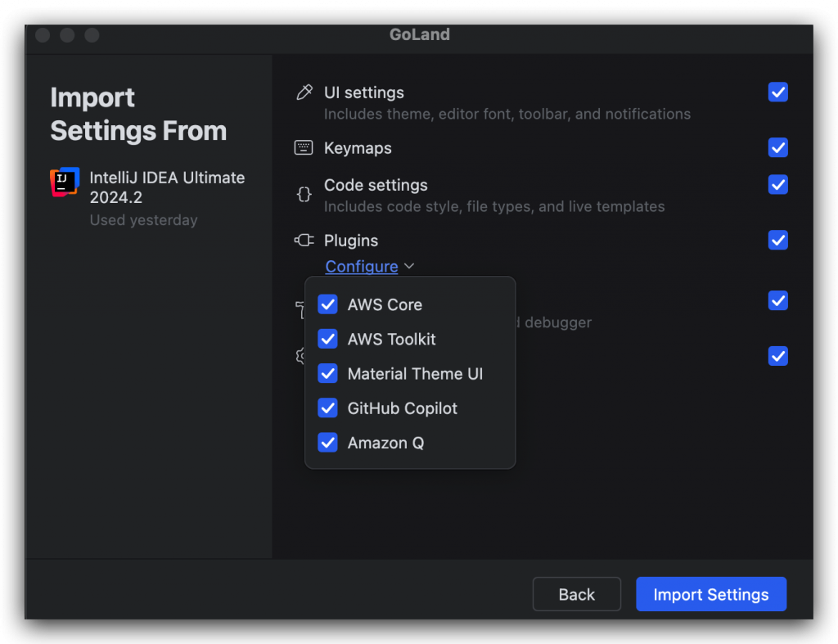Click the Plugins plug icon
Image resolution: width=838 pixels, height=644 pixels.
point(304,241)
